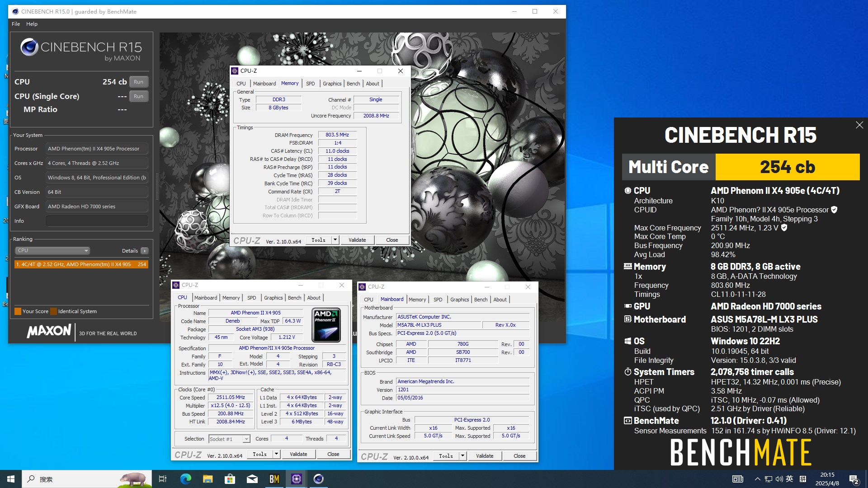This screenshot has height=488, width=868.
Task: Click Core Speed value 2511.05 MHz
Action: coord(231,398)
